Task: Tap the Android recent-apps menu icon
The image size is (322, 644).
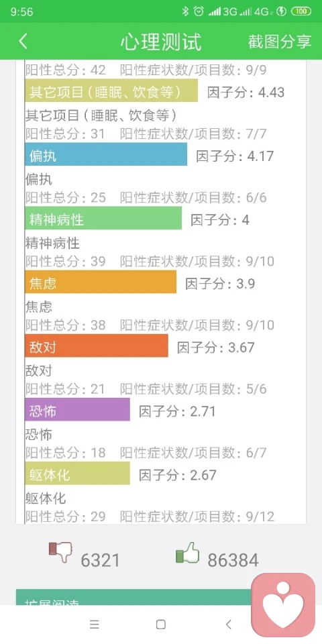Action: click(95, 625)
